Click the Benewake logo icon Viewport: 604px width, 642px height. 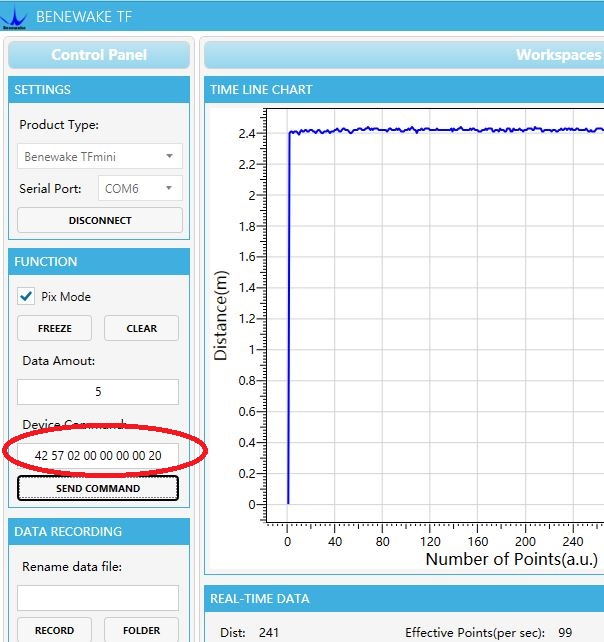pos(14,17)
